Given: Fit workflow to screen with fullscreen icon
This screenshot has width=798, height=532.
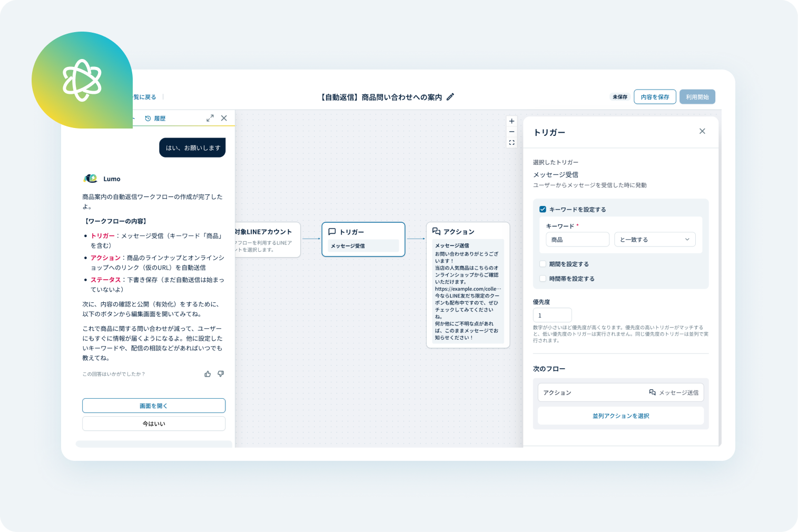Looking at the screenshot, I should click(x=511, y=143).
